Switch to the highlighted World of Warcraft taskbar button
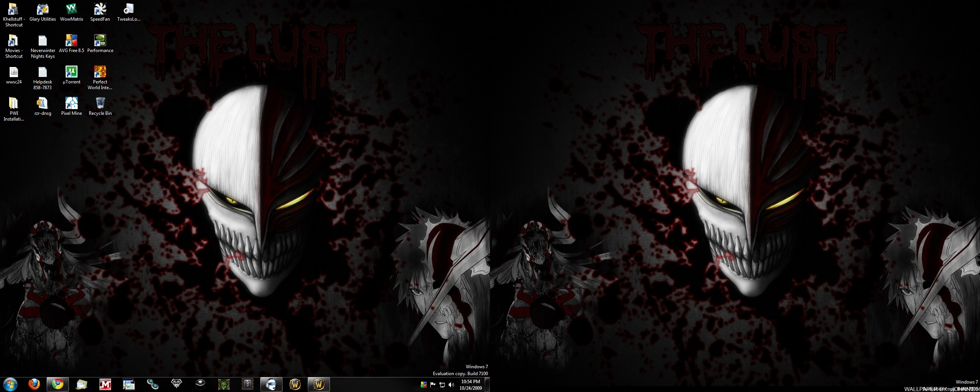Image resolution: width=980 pixels, height=392 pixels. coord(319,384)
